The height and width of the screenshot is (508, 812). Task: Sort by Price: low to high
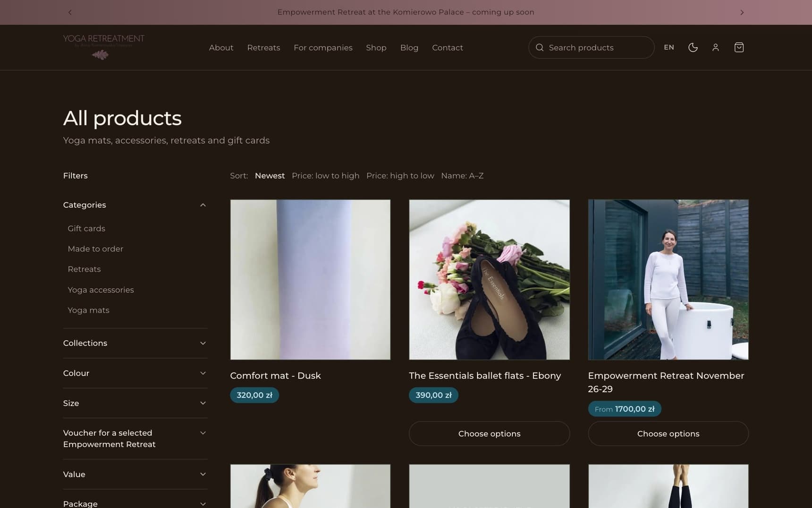325,176
